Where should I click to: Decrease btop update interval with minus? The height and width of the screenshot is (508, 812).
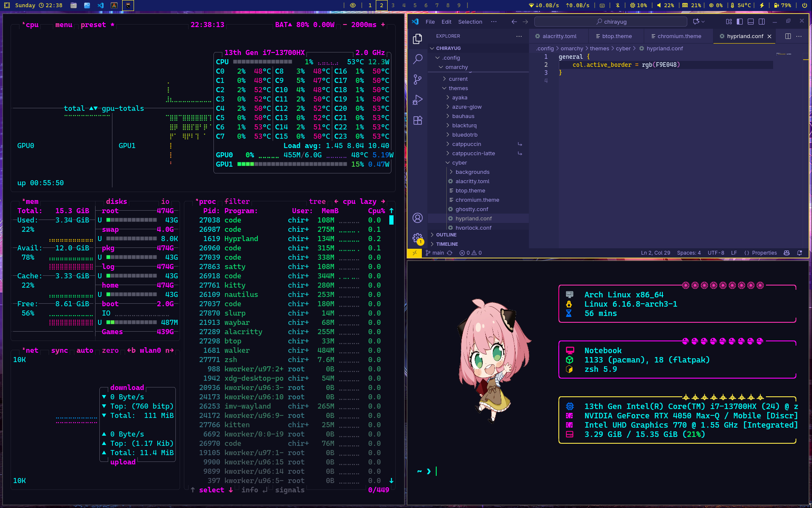(345, 25)
